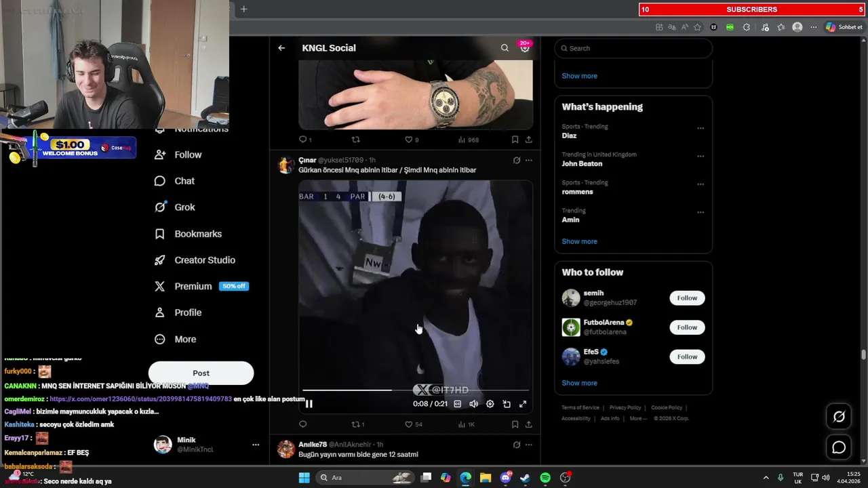The image size is (868, 488).
Task: Open options for Amin trend
Action: click(x=701, y=211)
